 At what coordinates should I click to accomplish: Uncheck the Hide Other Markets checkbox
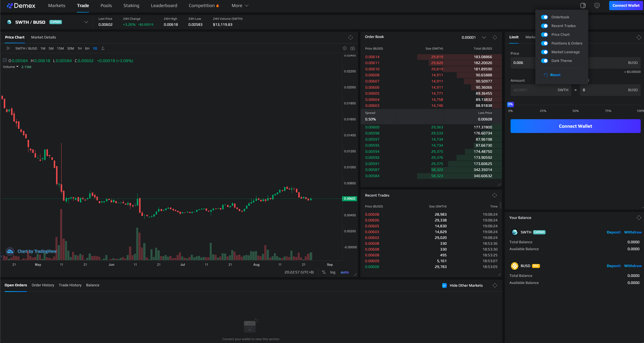pos(444,285)
